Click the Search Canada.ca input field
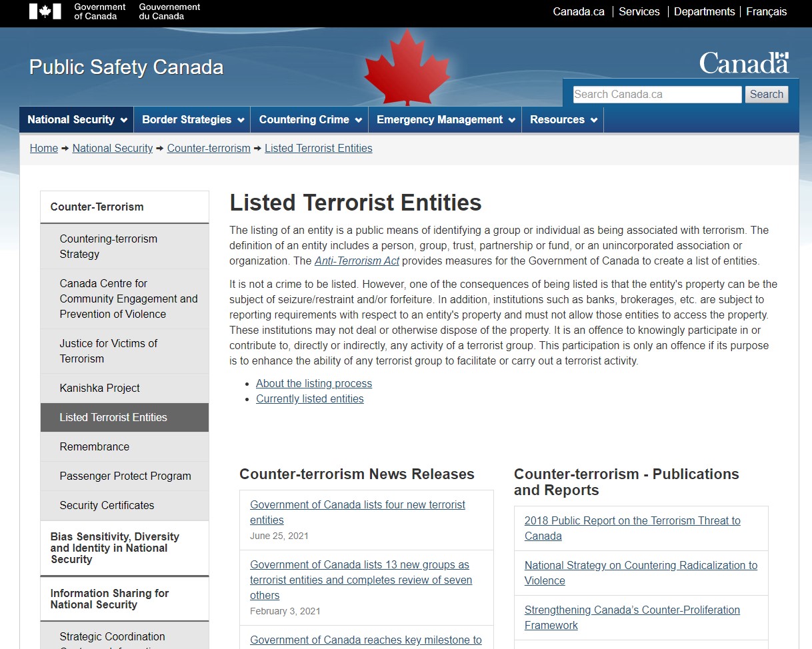 coord(657,95)
